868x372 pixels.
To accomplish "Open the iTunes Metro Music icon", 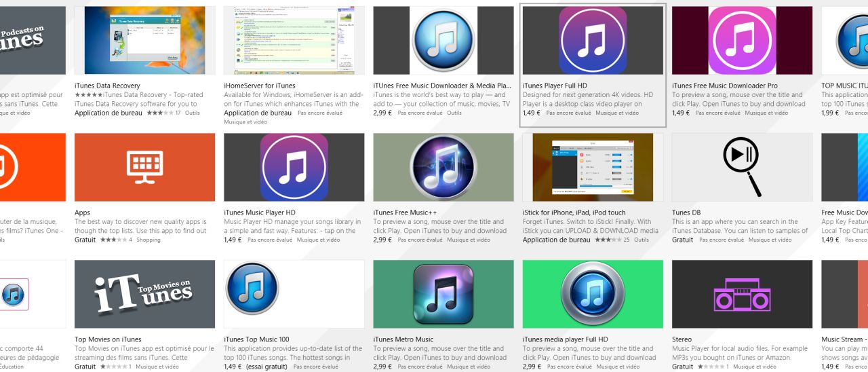I will point(443,294).
